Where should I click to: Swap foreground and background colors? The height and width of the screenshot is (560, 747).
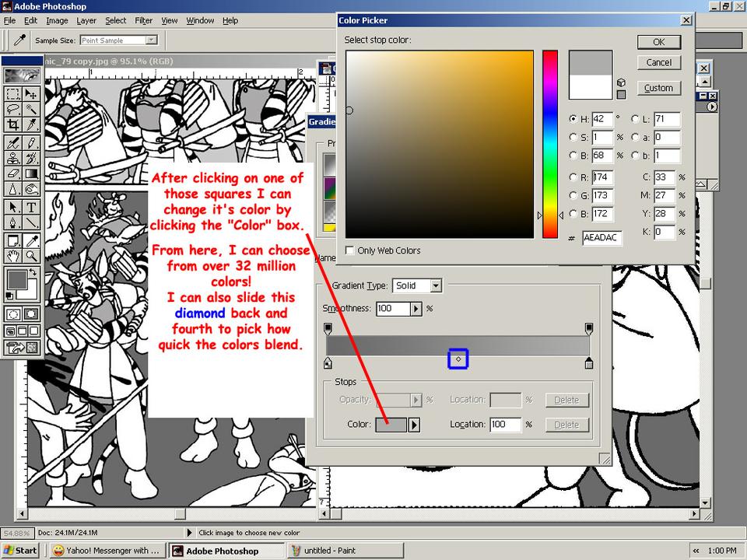[x=33, y=272]
